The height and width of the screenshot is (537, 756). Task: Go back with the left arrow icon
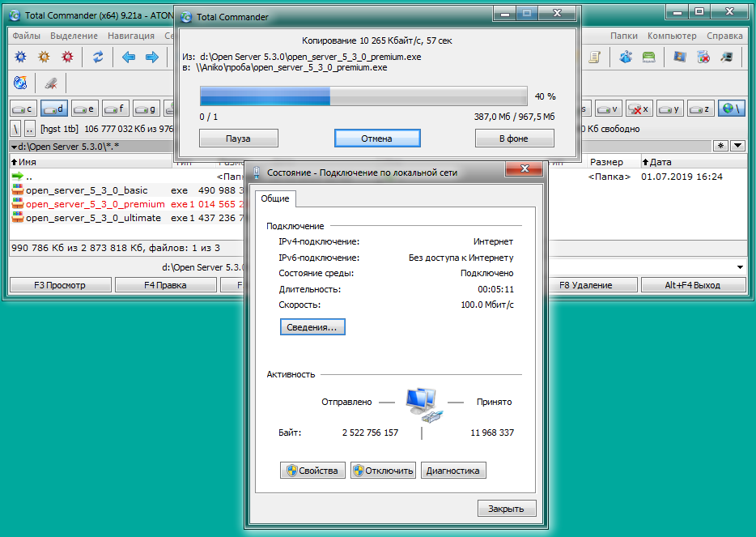[128, 57]
